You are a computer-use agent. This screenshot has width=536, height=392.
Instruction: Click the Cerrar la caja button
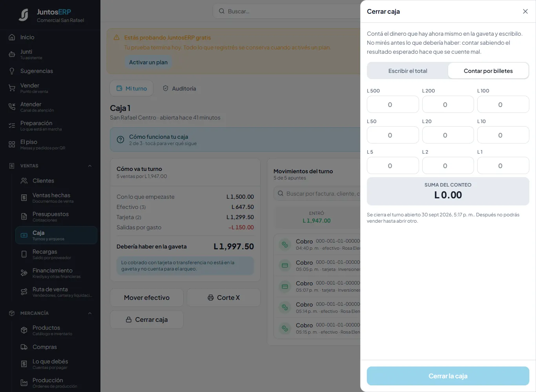[x=448, y=376]
